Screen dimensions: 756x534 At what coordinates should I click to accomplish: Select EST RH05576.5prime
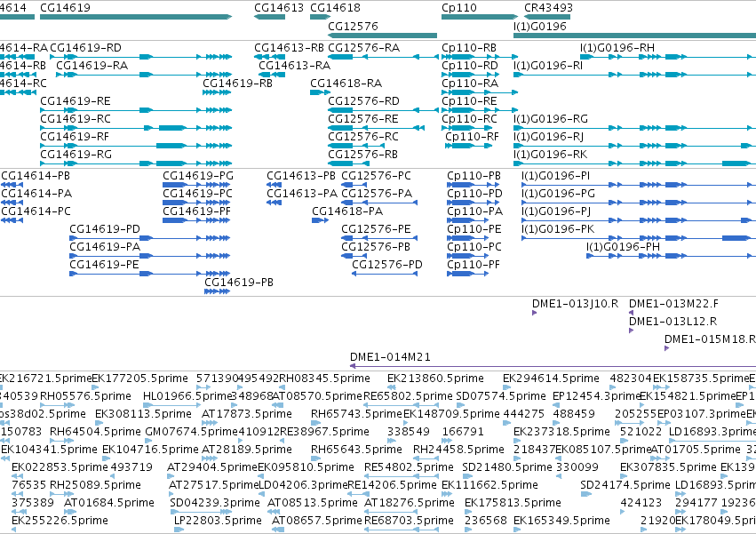click(x=85, y=396)
